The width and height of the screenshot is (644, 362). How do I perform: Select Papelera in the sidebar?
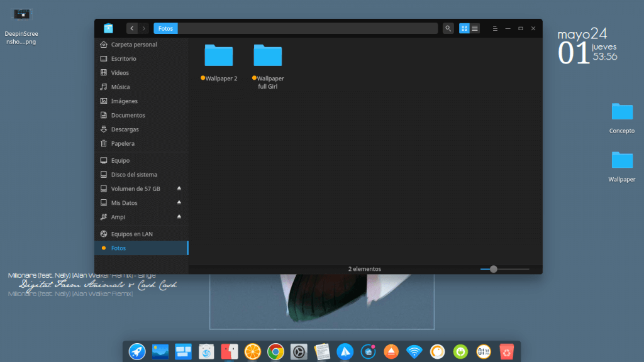pyautogui.click(x=123, y=143)
